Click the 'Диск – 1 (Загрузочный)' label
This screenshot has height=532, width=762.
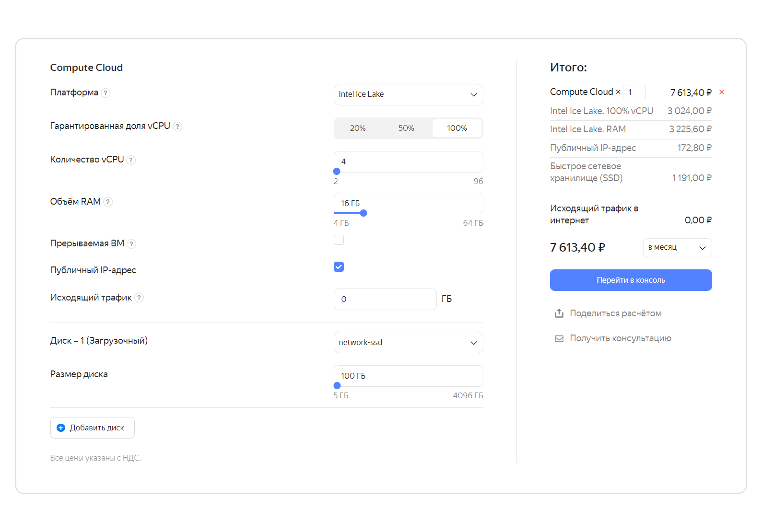pos(99,341)
